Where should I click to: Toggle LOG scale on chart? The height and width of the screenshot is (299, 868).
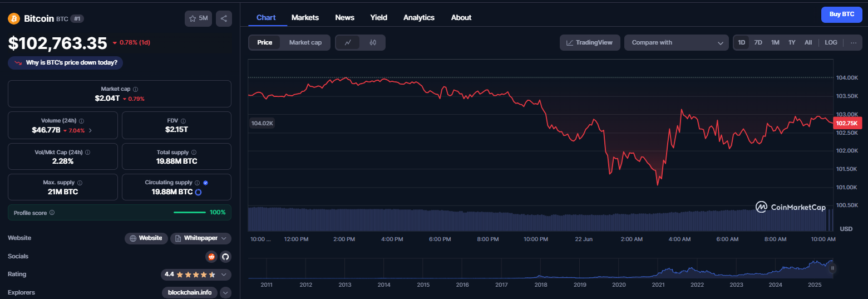pos(831,42)
